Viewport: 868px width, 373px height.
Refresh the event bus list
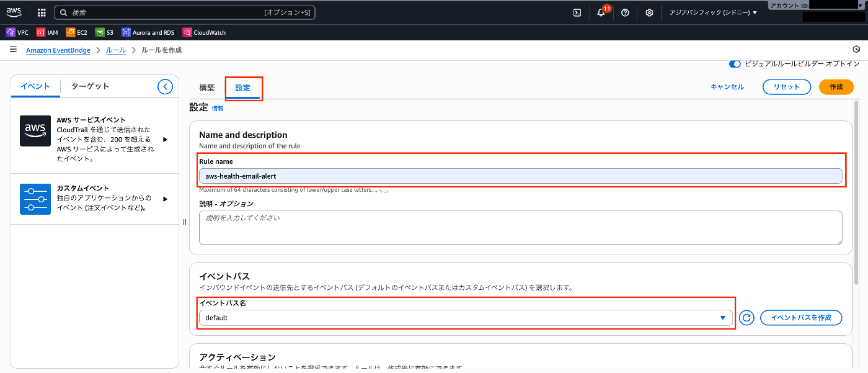coord(747,318)
